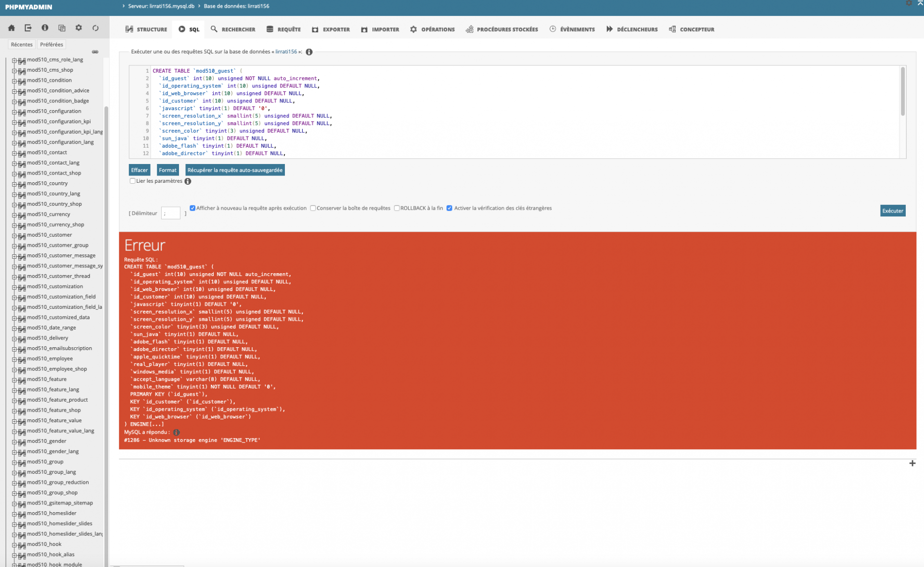The image size is (924, 567).
Task: Click the log out icon
Action: tap(28, 28)
